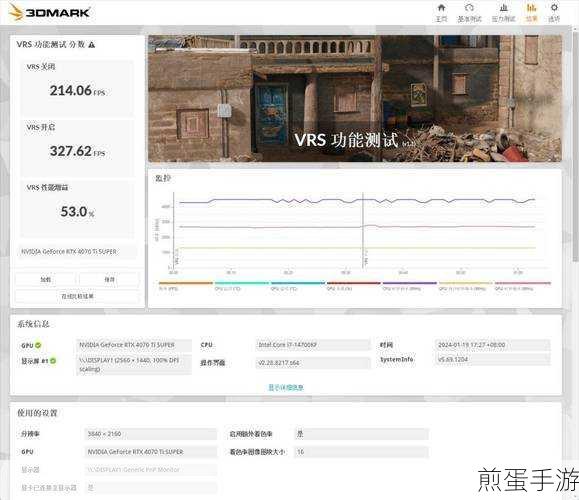Click the VRS feature test banner image

[355, 98]
